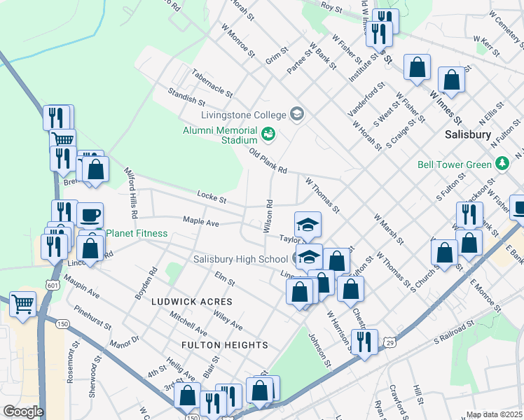Click the FULTON HEIGHTS neighborhood label

coord(225,345)
